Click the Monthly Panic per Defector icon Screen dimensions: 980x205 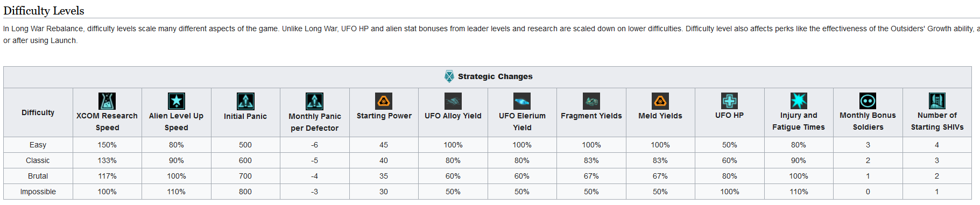pyautogui.click(x=315, y=101)
